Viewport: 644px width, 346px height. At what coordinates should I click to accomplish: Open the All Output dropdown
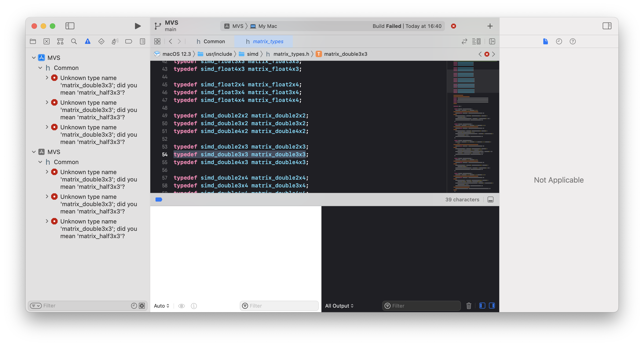pos(339,306)
